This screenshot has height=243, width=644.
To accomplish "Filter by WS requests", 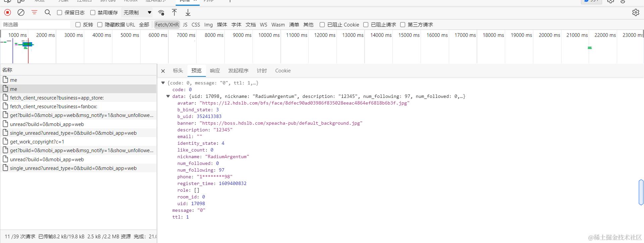I will pyautogui.click(x=264, y=24).
